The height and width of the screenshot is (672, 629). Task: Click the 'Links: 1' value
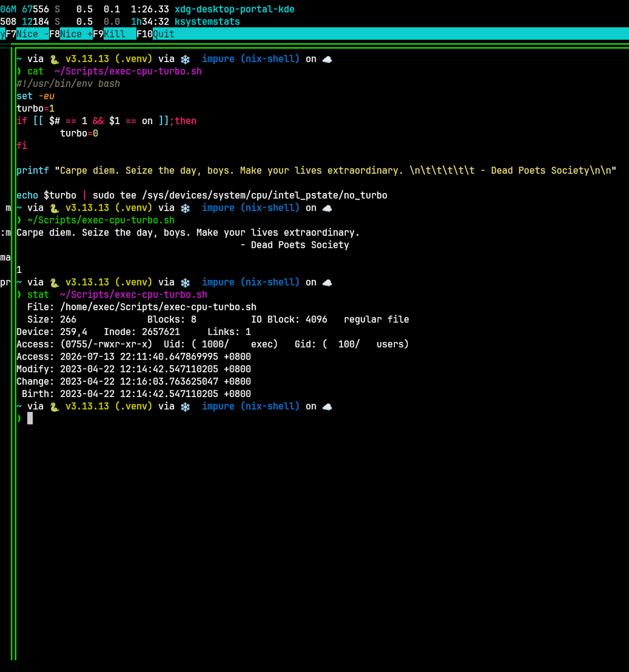click(229, 332)
